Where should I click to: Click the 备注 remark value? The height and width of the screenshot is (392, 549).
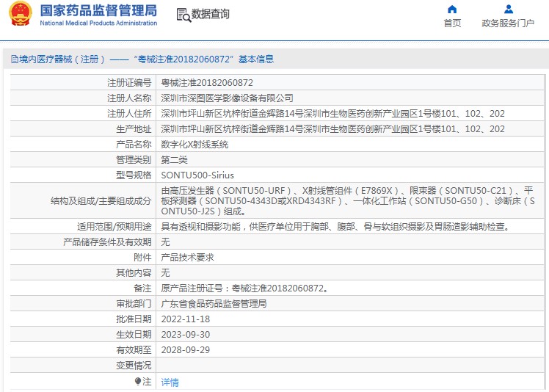tap(244, 288)
